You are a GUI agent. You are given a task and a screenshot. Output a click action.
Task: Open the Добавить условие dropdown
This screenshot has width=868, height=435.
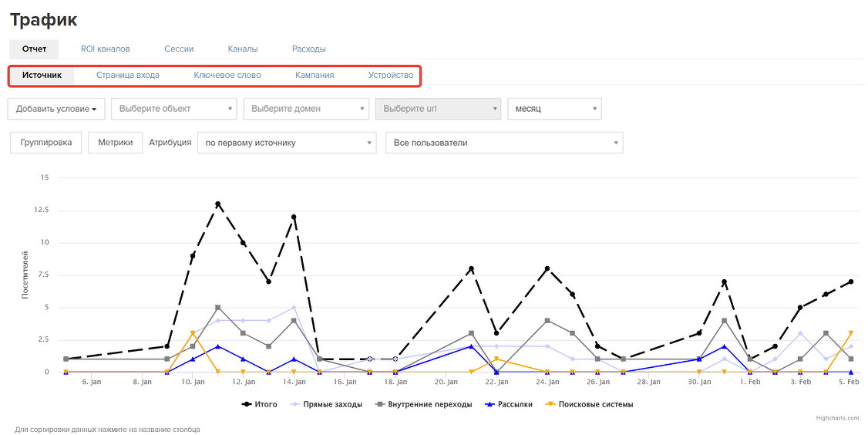(x=56, y=109)
